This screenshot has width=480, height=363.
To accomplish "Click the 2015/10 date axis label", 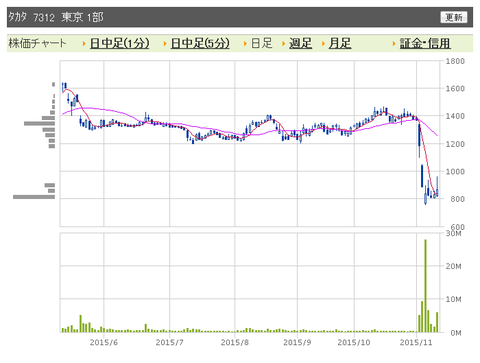I will tap(354, 342).
